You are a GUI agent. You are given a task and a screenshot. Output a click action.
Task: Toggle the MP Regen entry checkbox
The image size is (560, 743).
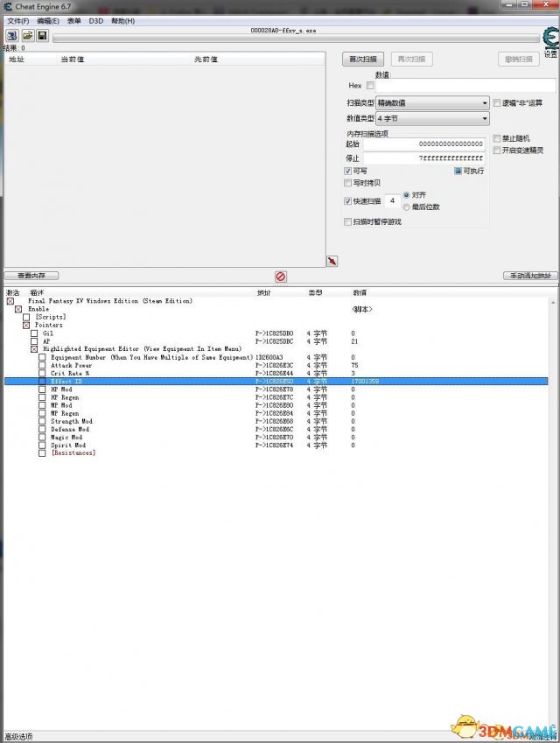(x=42, y=414)
